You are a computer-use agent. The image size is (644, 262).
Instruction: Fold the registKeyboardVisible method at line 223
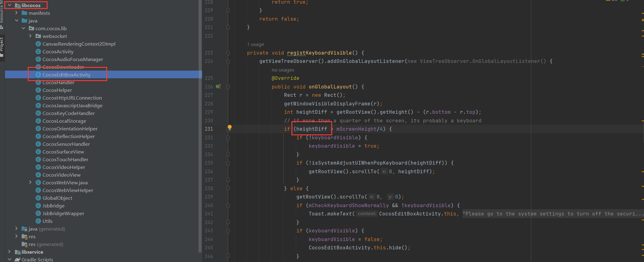(x=228, y=53)
